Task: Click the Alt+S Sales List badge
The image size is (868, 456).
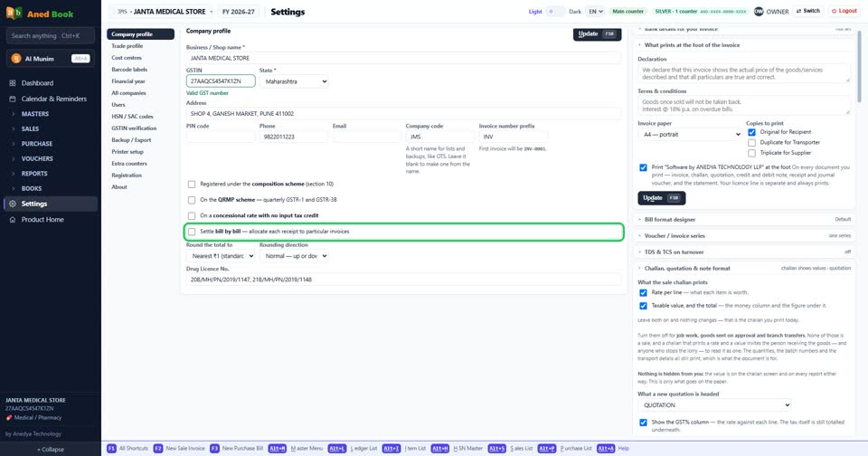Action: pyautogui.click(x=496, y=448)
